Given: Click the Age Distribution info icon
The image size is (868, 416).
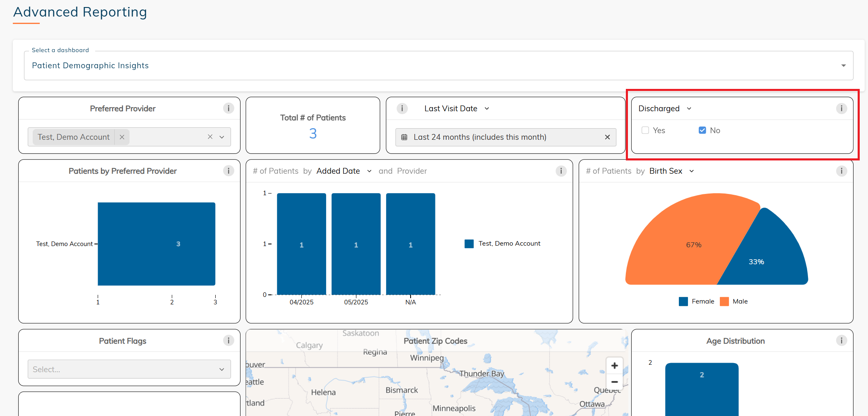Looking at the screenshot, I should coord(841,340).
